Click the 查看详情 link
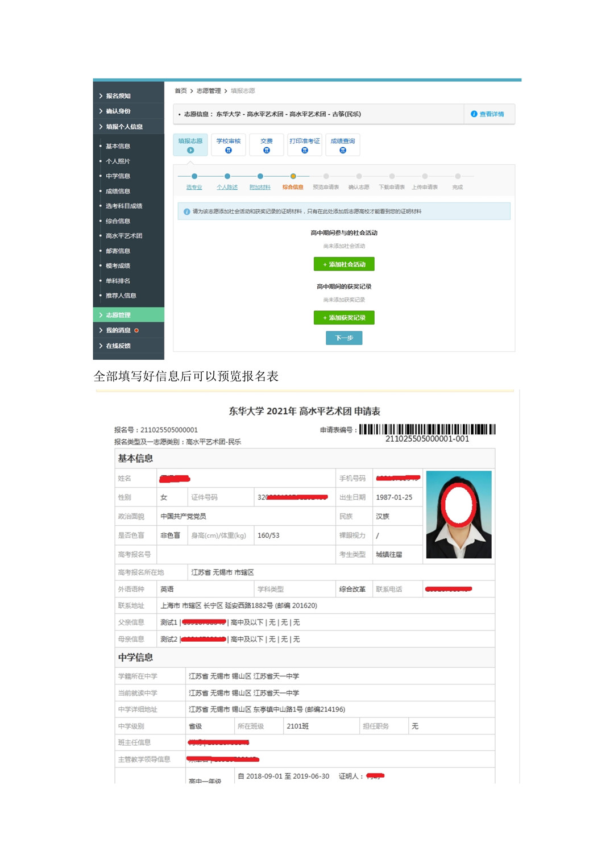The width and height of the screenshot is (614, 868). (x=492, y=114)
